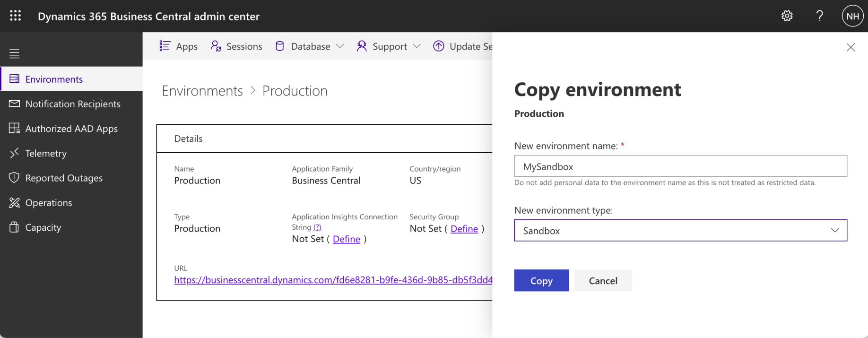The image size is (868, 338).
Task: Open the app launcher waffle icon
Action: (15, 16)
